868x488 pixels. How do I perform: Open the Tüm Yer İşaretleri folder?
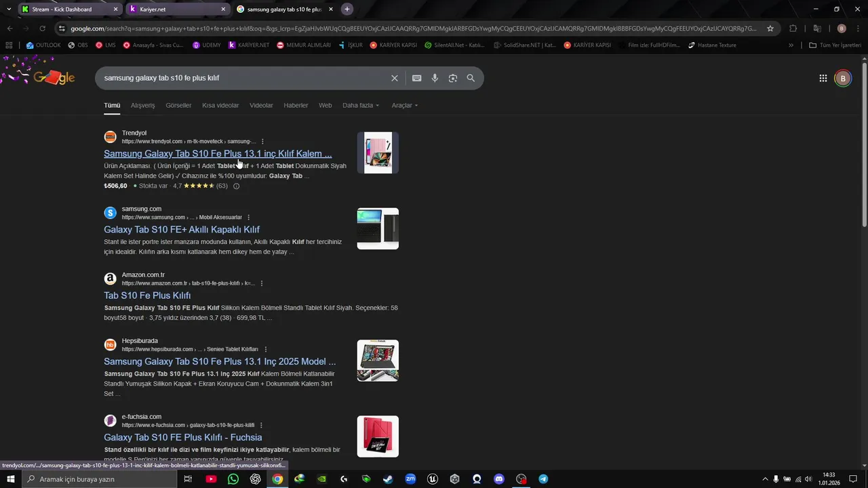(x=835, y=45)
